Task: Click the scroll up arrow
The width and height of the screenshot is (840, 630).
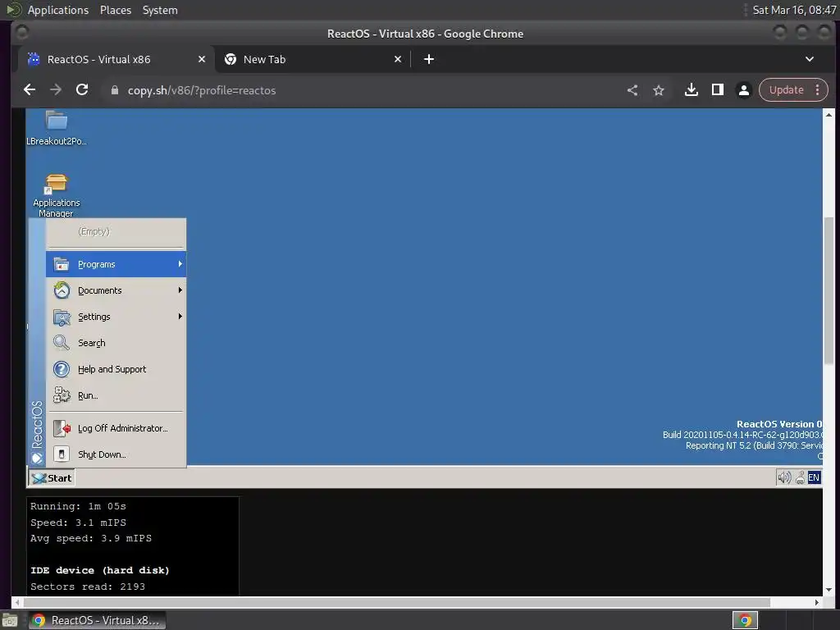Action: [x=829, y=115]
